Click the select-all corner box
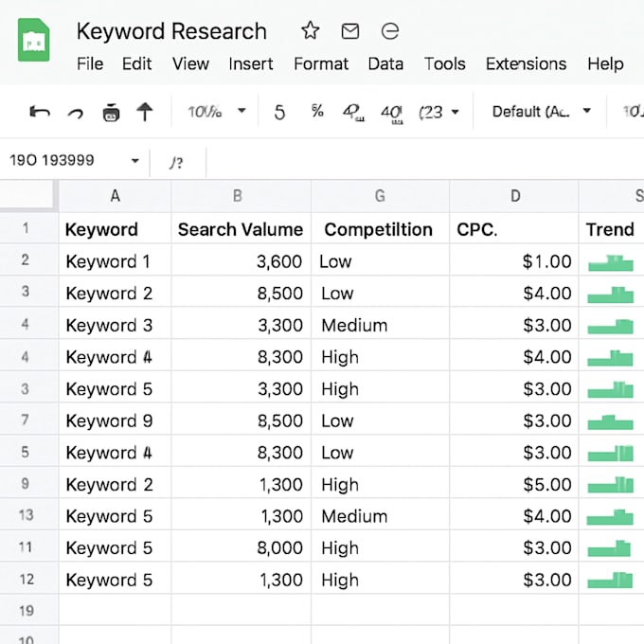Image resolution: width=644 pixels, height=644 pixels. [27, 195]
